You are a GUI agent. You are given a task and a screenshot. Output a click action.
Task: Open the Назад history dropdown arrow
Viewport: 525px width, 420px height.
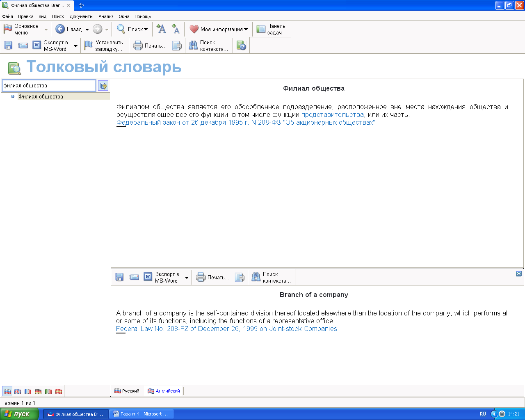coord(87,30)
